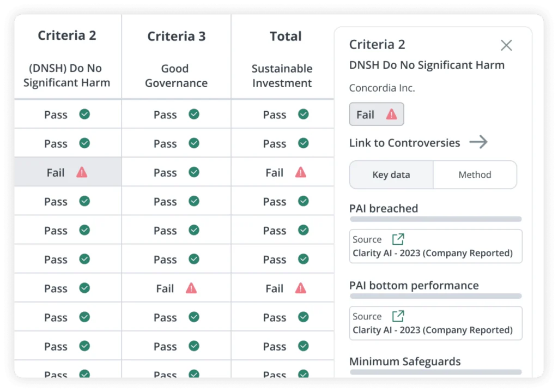Click warning icon of Criteria 3 Fail cell

click(191, 288)
